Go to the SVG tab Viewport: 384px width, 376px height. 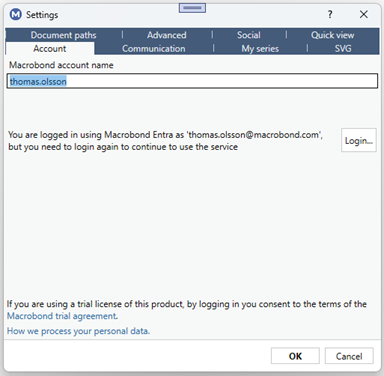coord(343,49)
